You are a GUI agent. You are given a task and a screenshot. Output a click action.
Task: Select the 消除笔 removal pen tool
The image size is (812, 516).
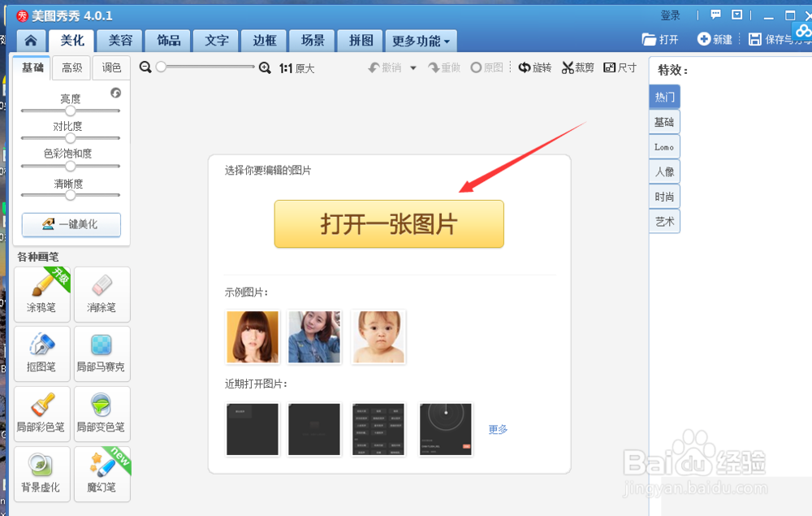[101, 294]
